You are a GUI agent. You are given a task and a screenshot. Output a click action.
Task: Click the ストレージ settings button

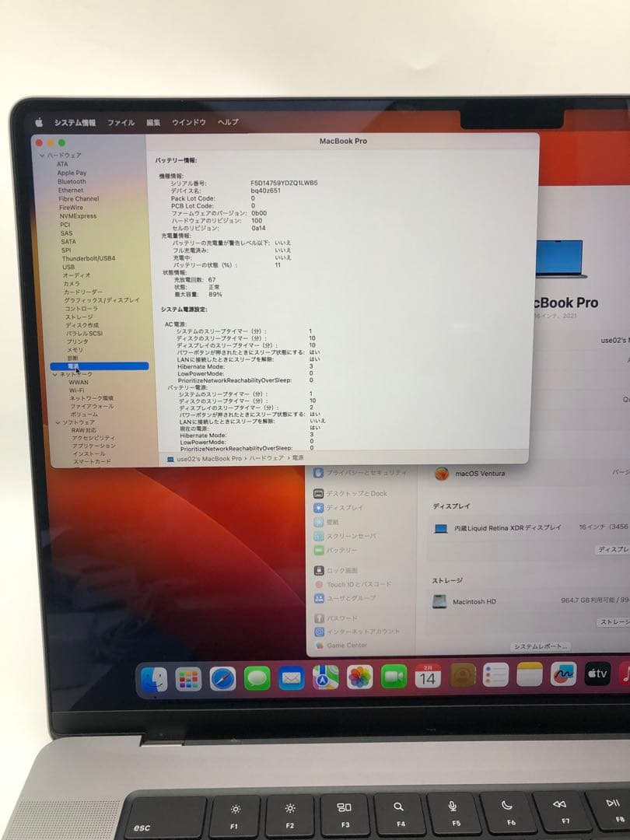(x=614, y=622)
